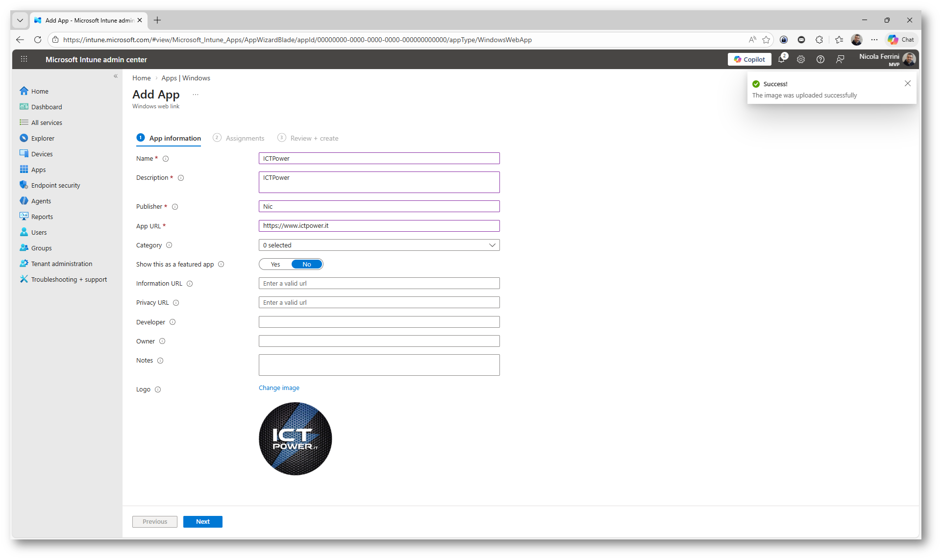The image size is (942, 560).
Task: Click the Information URL input field
Action: pyautogui.click(x=378, y=283)
